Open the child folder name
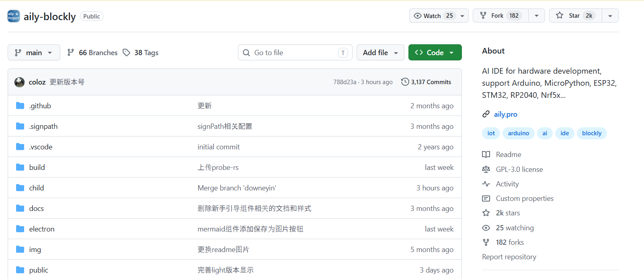 [x=37, y=188]
